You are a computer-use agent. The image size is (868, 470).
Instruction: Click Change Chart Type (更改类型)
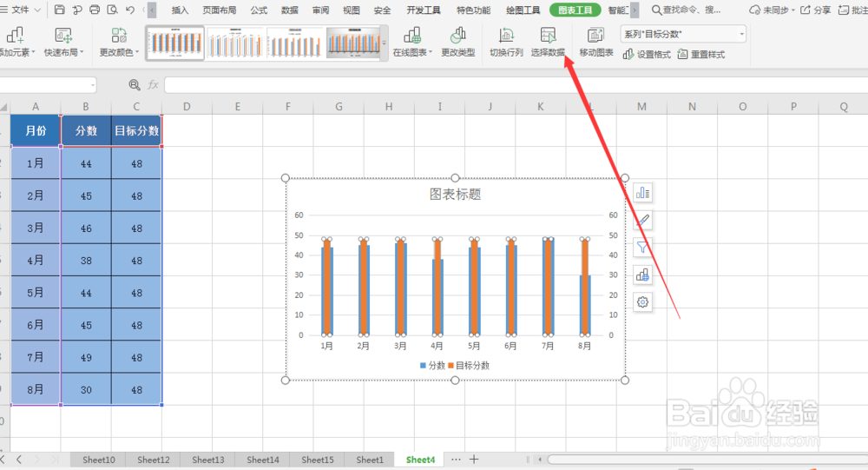coord(457,43)
